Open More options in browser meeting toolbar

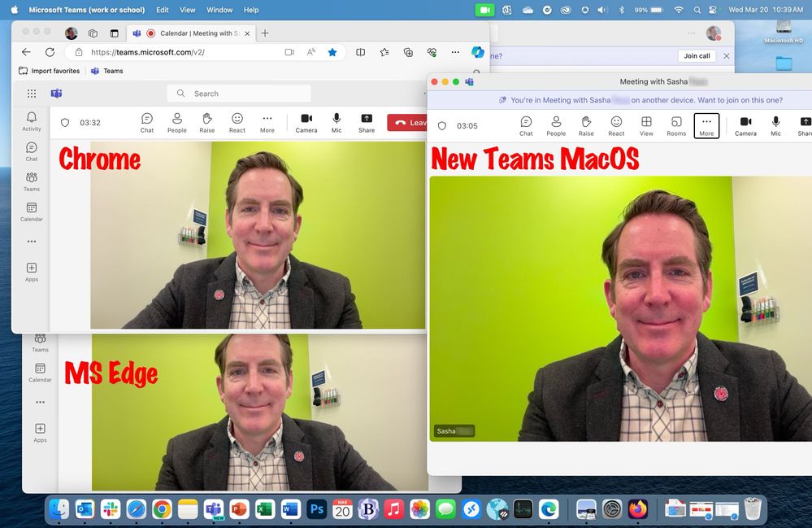(267, 124)
